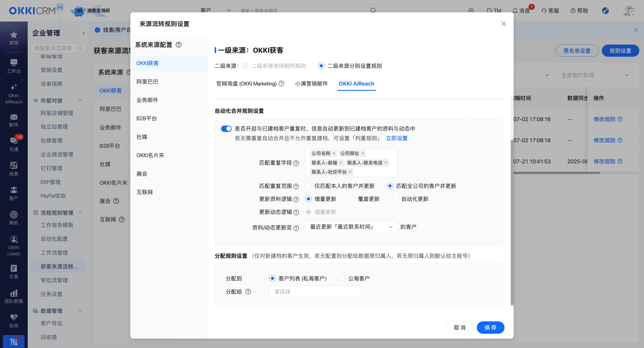The height and width of the screenshot is (348, 644).
Task: Click help icon next to 分配给
Action: 248,292
